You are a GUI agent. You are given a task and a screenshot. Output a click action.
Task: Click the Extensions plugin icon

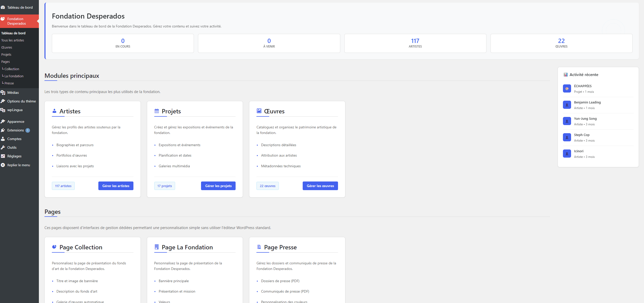click(3, 130)
